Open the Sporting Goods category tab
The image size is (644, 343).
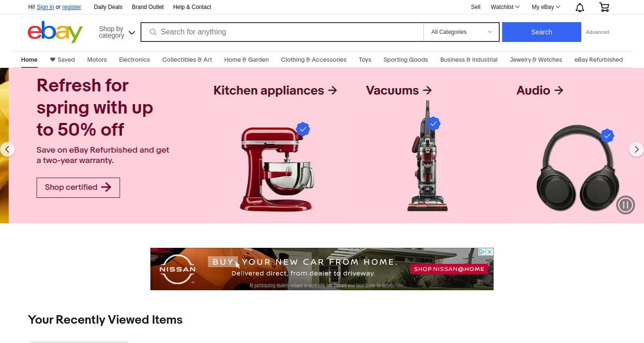click(x=405, y=60)
